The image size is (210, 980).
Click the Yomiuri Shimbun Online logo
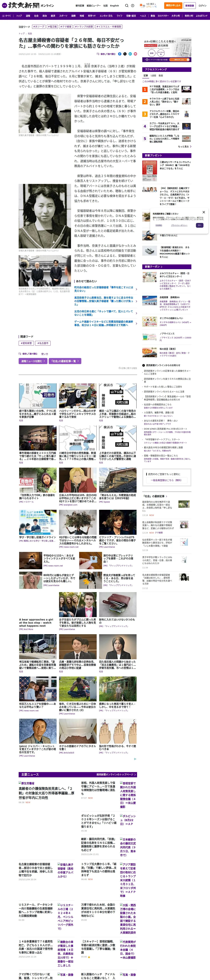click(x=27, y=6)
